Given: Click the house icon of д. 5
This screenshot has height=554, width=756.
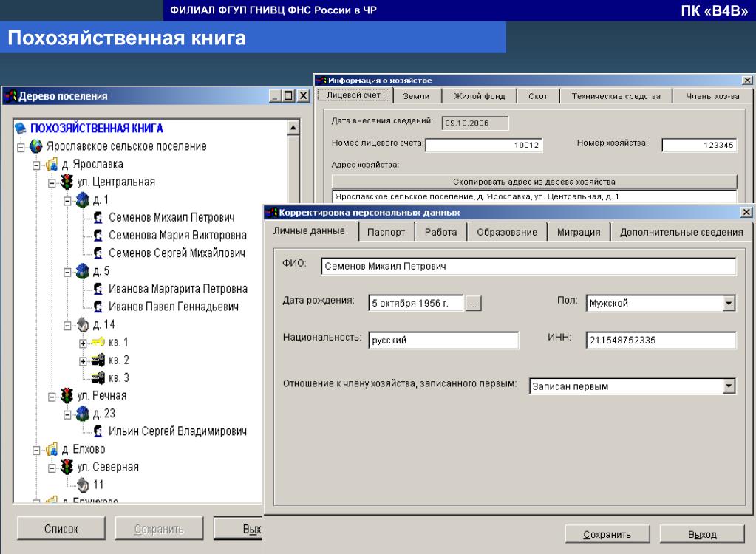Looking at the screenshot, I should coord(83,271).
